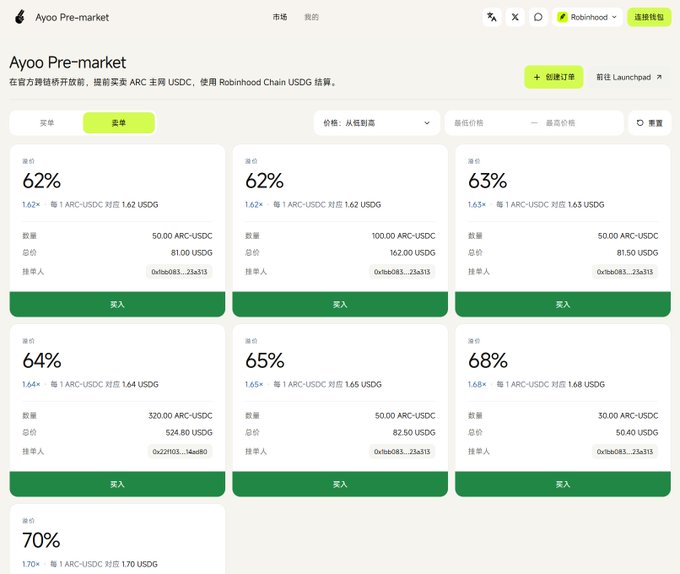Click the 70% premium value
Screen dimensions: 680x574
point(41,540)
